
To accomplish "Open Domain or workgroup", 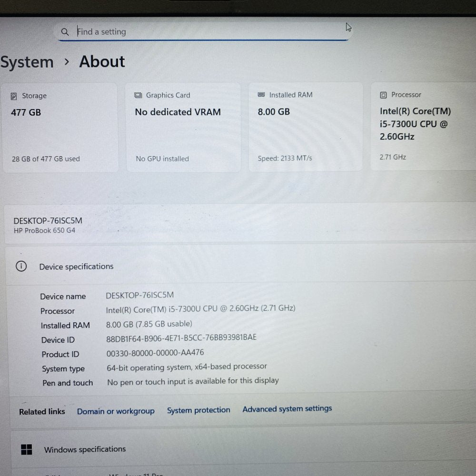I will click(x=116, y=411).
